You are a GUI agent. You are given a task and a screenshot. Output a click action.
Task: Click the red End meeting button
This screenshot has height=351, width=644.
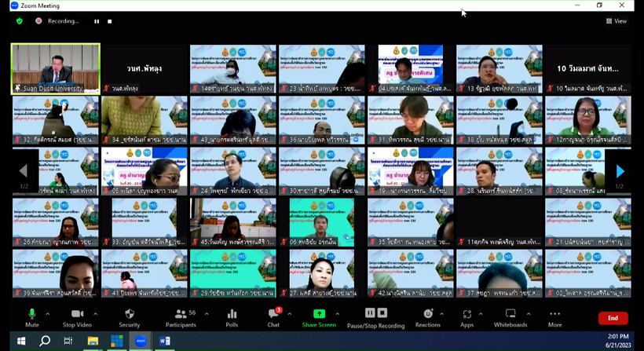(613, 318)
